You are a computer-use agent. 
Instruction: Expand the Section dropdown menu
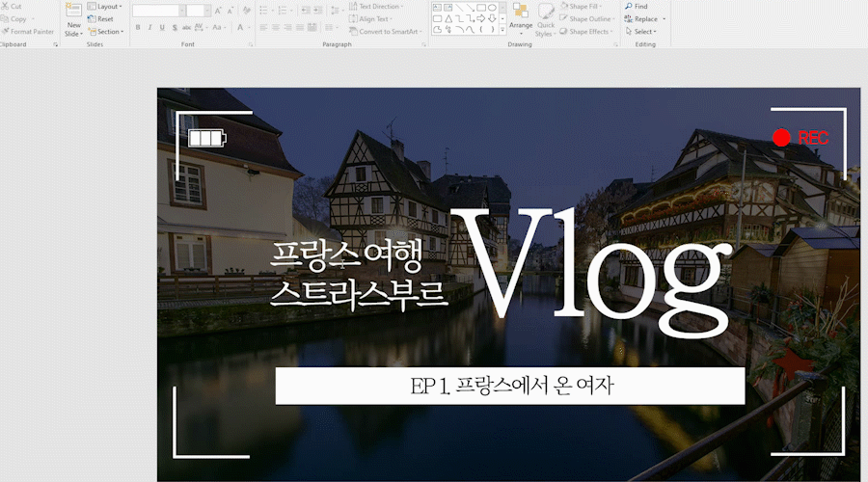[108, 31]
